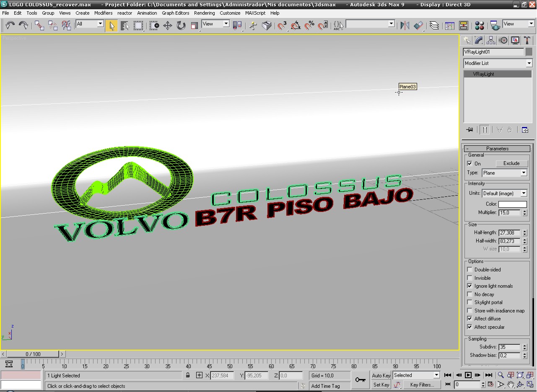Open the Select by Name tool
This screenshot has height=392, width=537.
click(x=125, y=26)
